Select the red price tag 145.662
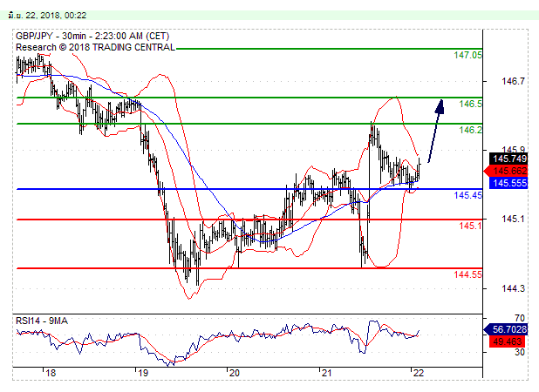 (x=506, y=171)
